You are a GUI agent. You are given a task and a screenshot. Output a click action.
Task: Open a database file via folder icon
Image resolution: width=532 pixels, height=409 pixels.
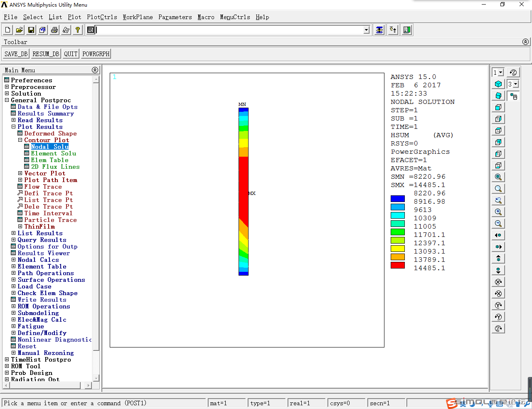tap(20, 30)
